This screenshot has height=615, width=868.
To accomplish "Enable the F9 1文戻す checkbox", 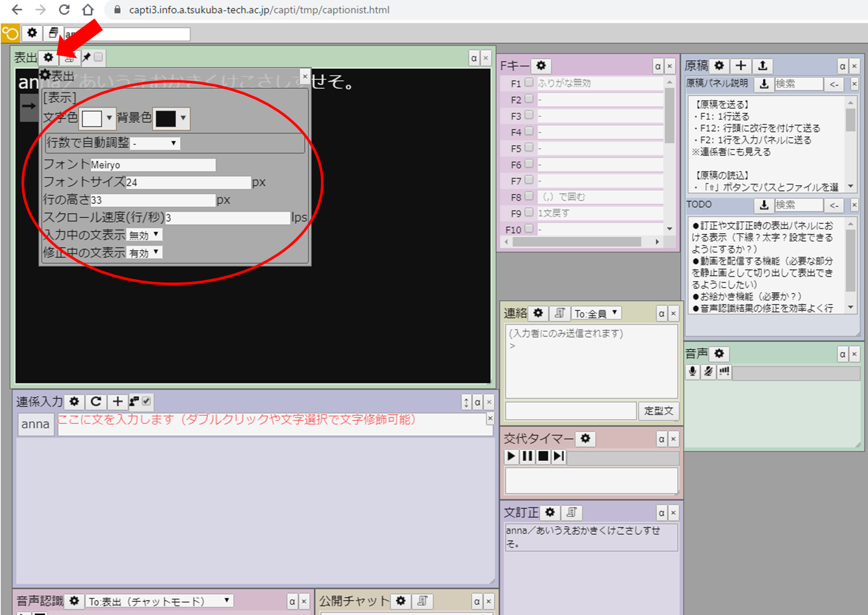I will [529, 212].
